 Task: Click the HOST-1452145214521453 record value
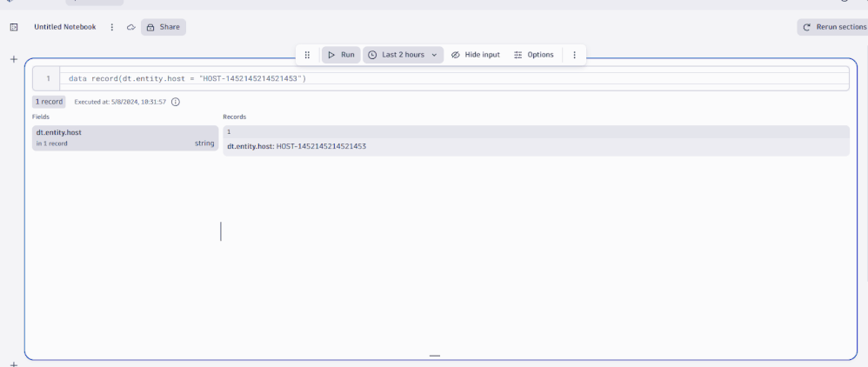pos(321,146)
